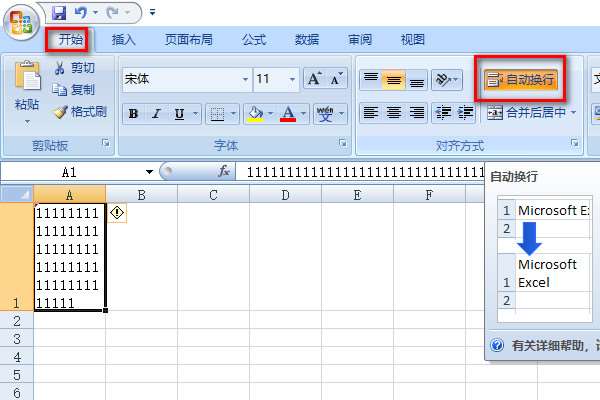Apply cell borders
Image resolution: width=600 pixels, height=400 pixels.
[217, 114]
